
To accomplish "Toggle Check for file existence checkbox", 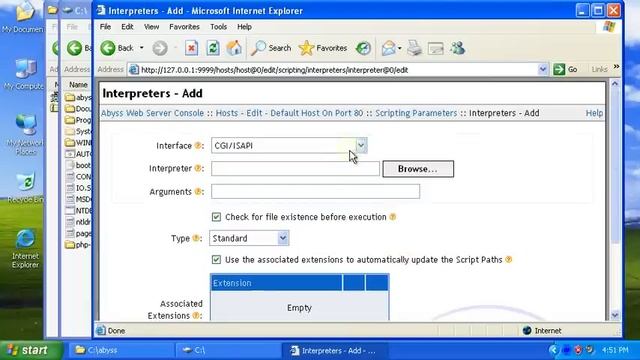I will [x=216, y=217].
